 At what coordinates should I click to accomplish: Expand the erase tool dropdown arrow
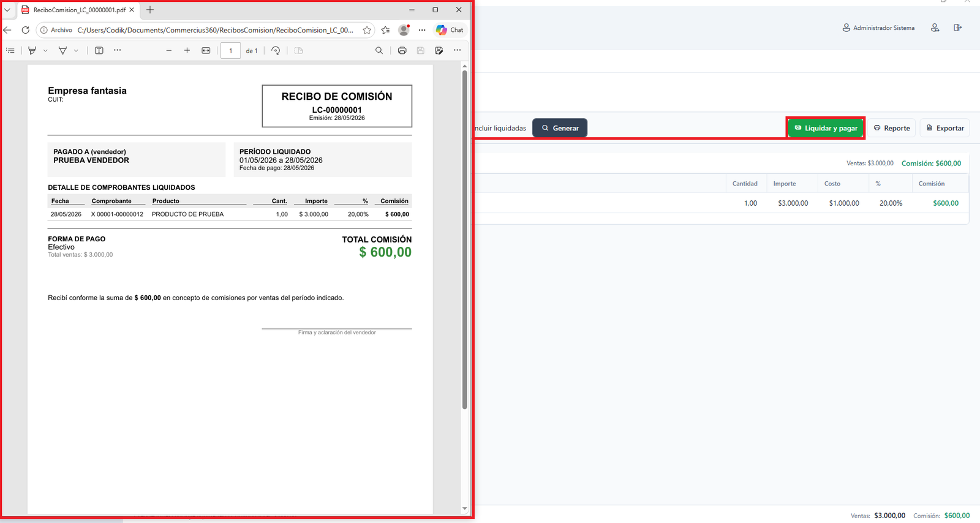[x=76, y=51]
